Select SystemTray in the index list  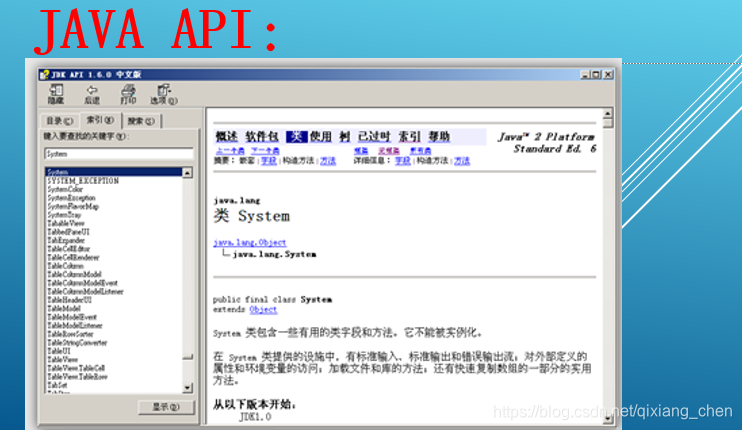[64, 215]
